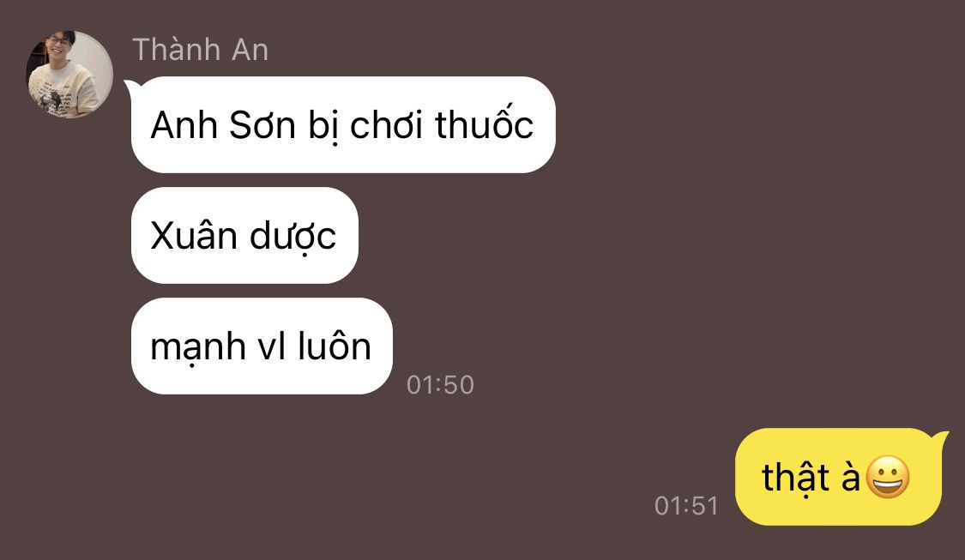Click the 01:50 message timestamp
965x560 pixels.
(440, 385)
